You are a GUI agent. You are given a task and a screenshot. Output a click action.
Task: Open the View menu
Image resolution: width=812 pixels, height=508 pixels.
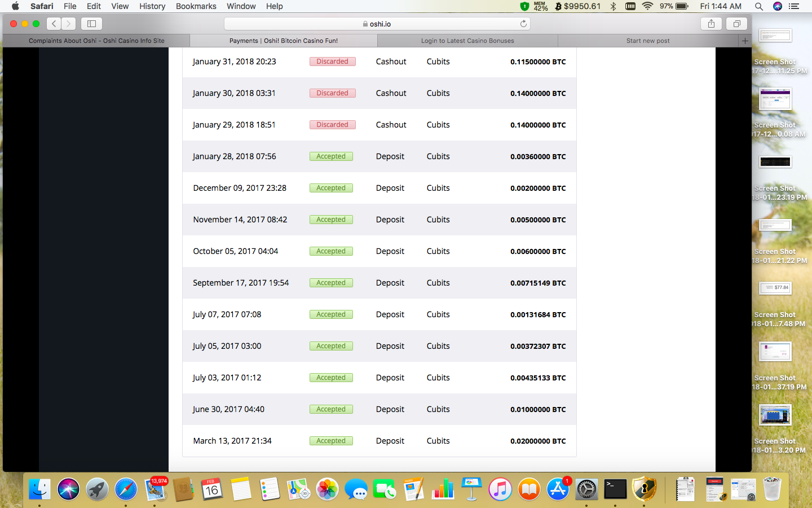point(120,6)
